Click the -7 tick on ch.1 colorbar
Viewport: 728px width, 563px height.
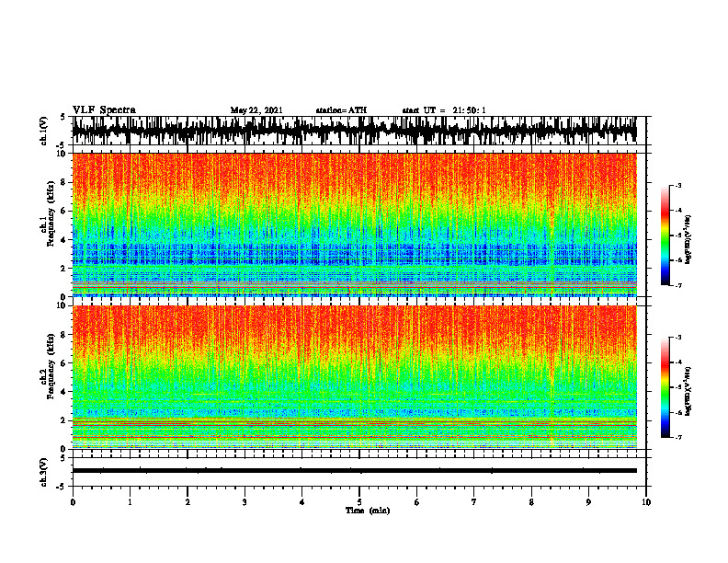677,285
